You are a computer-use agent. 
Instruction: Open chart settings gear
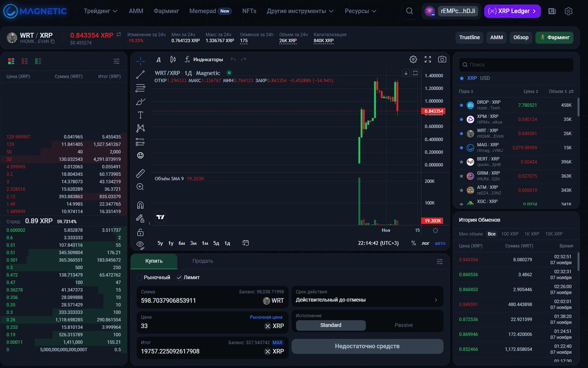tap(413, 59)
